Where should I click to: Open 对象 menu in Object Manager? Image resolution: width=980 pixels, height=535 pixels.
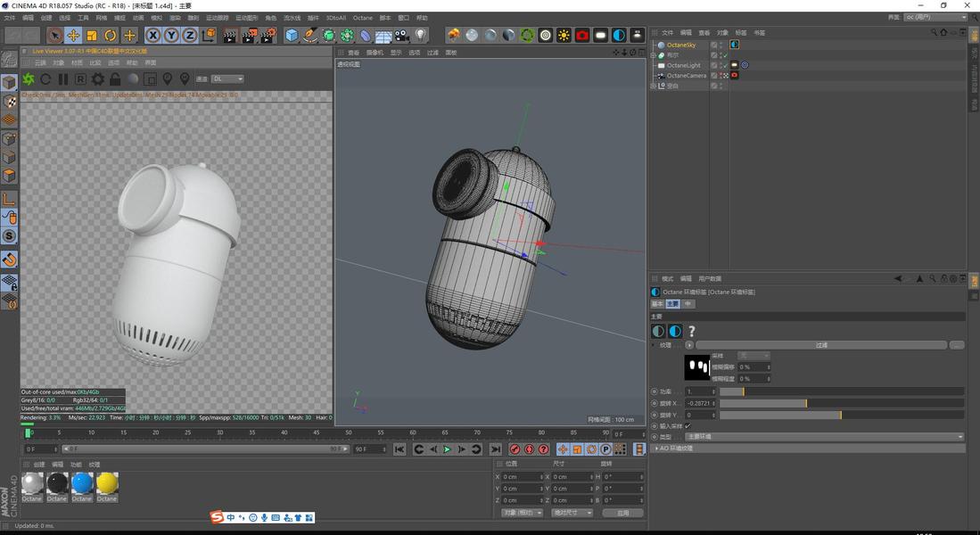[722, 32]
